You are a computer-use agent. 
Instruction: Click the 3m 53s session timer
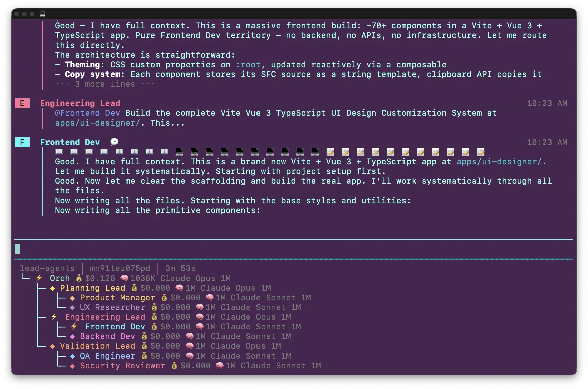(179, 268)
